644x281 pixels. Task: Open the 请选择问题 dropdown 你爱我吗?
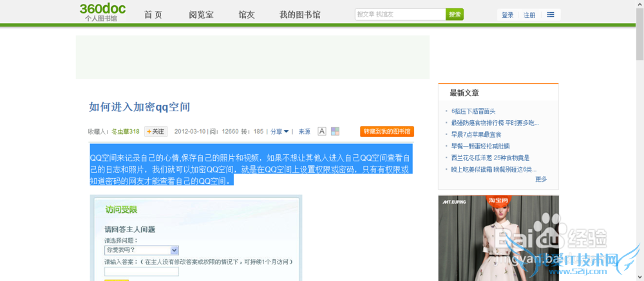pos(141,250)
